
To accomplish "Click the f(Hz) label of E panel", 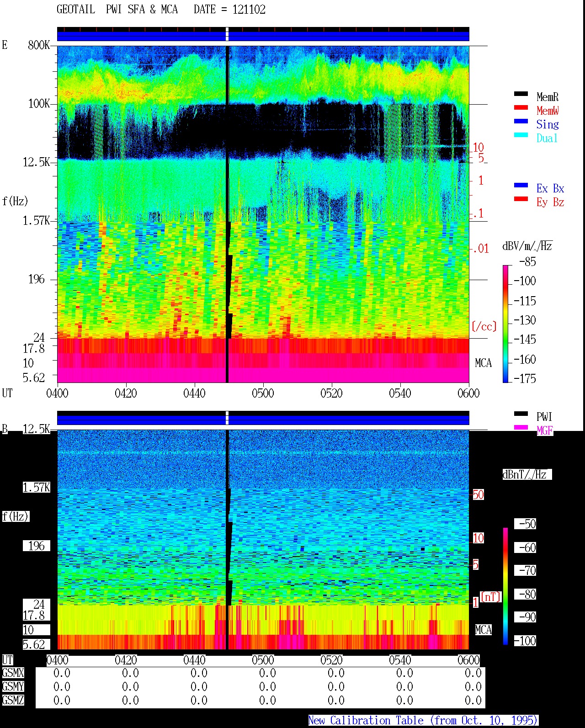I will coord(15,201).
